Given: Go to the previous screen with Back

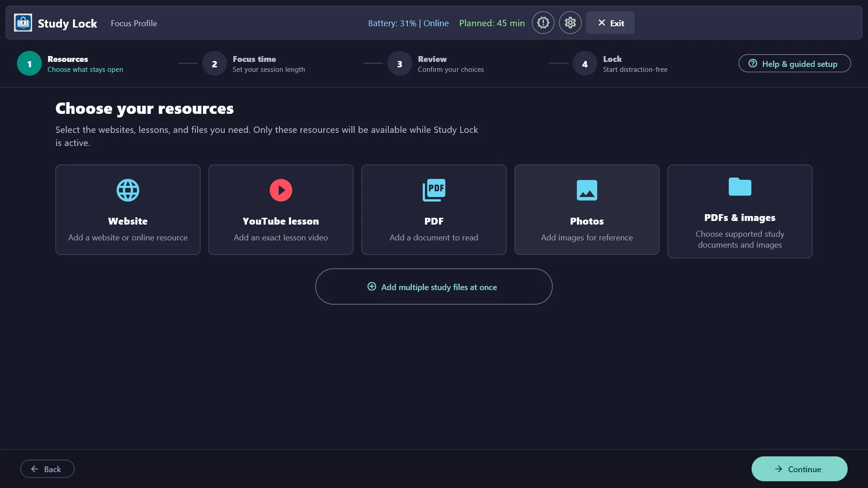Looking at the screenshot, I should click(47, 469).
